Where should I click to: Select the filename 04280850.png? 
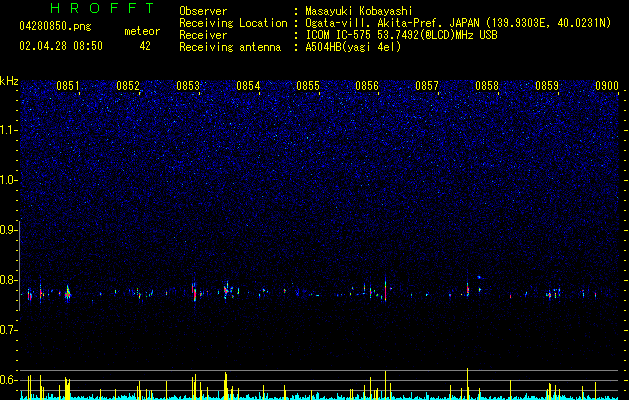55,26
